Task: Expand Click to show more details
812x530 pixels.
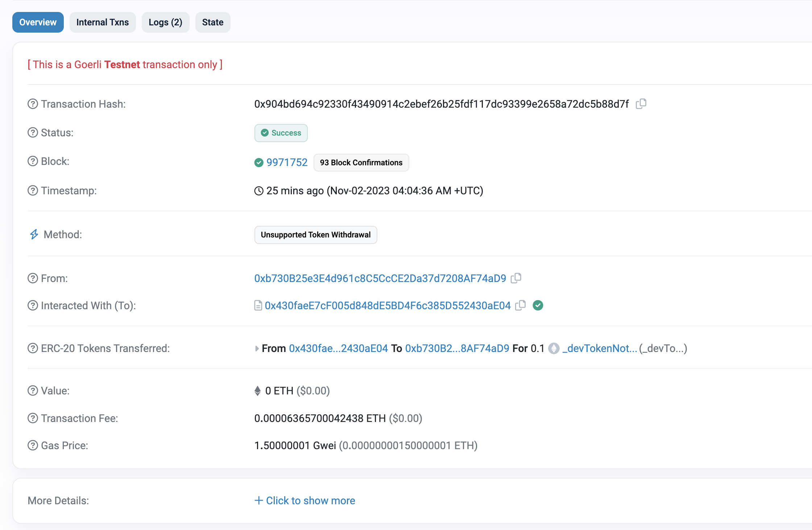Action: pyautogui.click(x=305, y=500)
